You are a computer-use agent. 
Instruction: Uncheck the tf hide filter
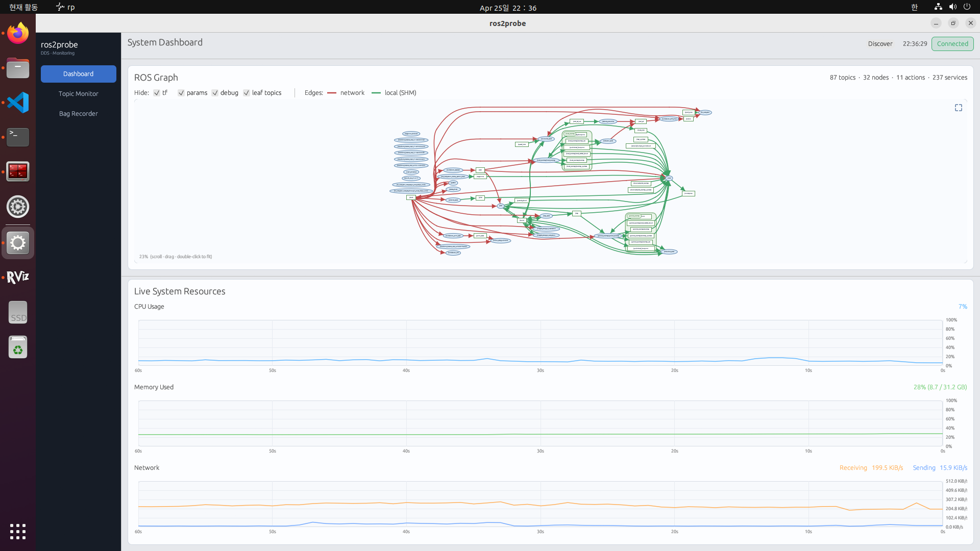(157, 93)
